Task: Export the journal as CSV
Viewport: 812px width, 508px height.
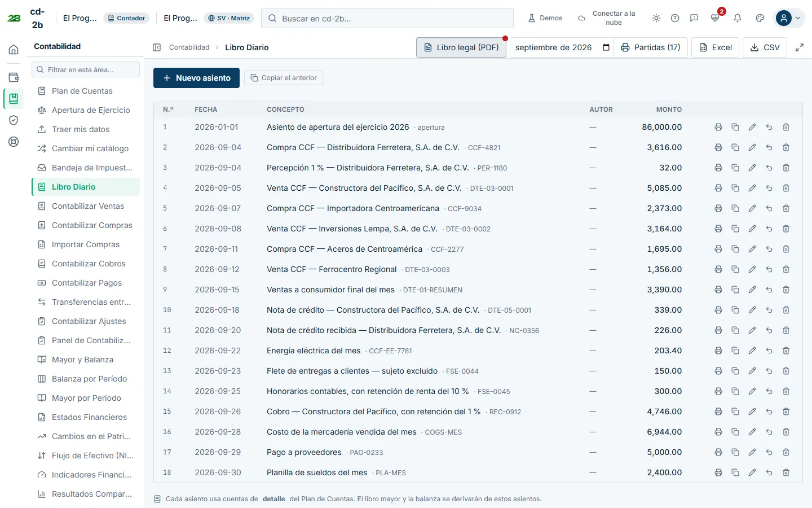Action: coord(765,47)
